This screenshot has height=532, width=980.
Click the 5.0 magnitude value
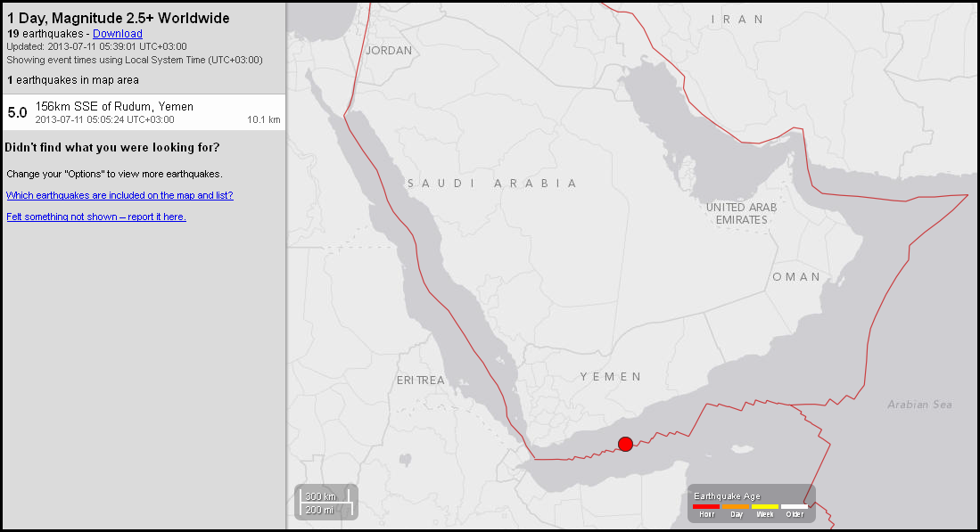tap(18, 113)
